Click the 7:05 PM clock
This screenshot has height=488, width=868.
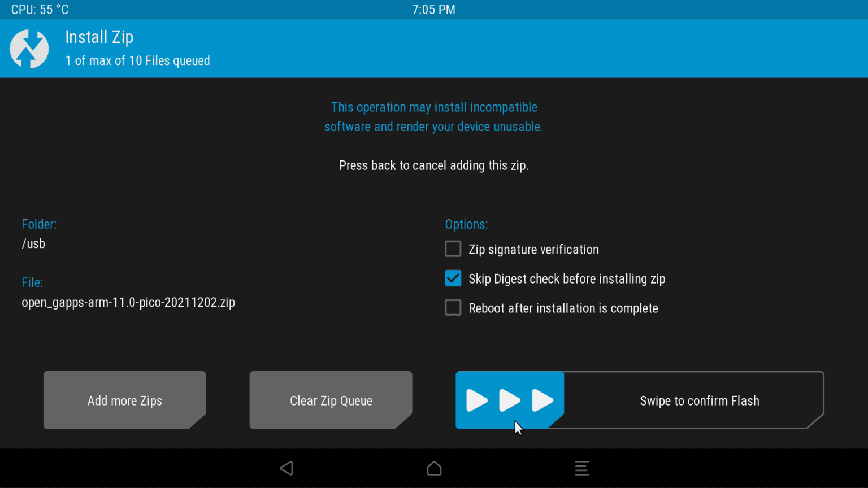coord(433,10)
